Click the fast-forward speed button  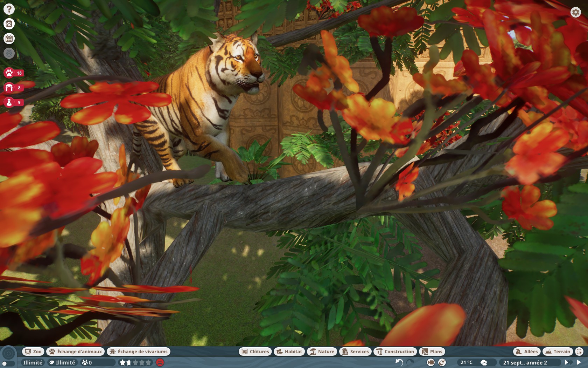(568, 362)
